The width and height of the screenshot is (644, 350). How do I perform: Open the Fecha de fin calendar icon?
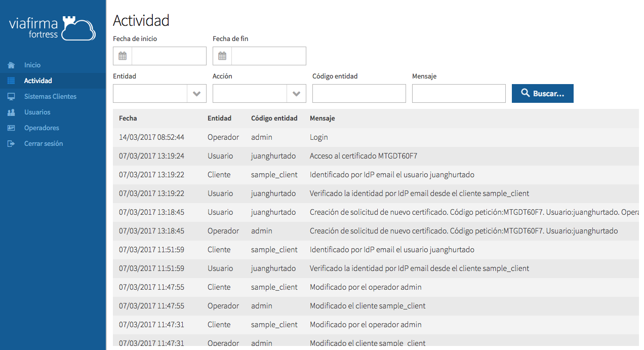coord(222,56)
